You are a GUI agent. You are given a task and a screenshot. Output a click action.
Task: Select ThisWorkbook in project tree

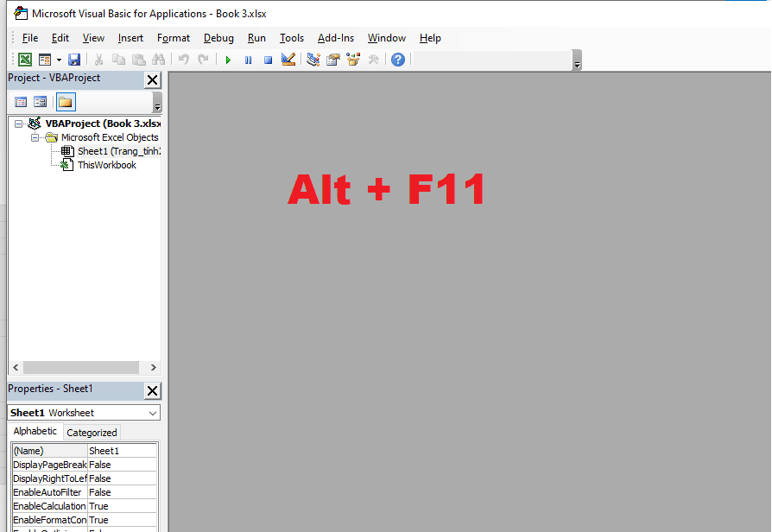tap(107, 165)
